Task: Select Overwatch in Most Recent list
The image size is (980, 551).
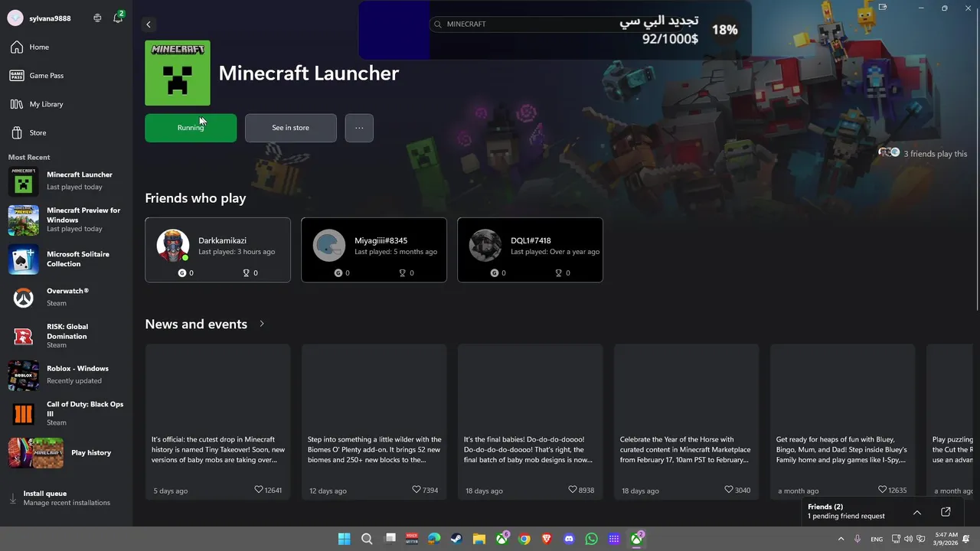Action: pos(66,298)
